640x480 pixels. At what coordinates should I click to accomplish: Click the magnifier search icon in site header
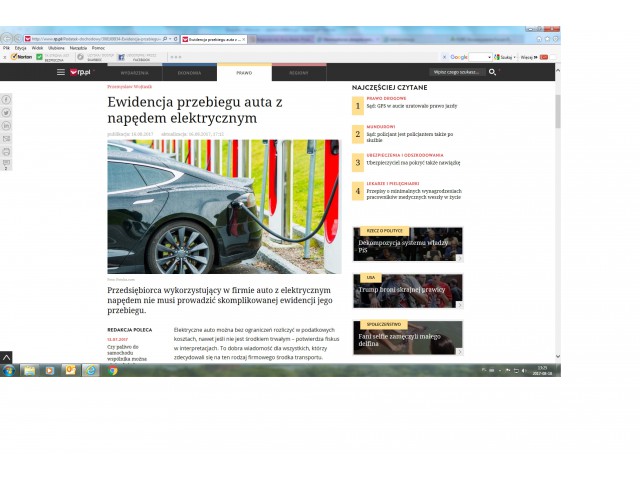492,72
